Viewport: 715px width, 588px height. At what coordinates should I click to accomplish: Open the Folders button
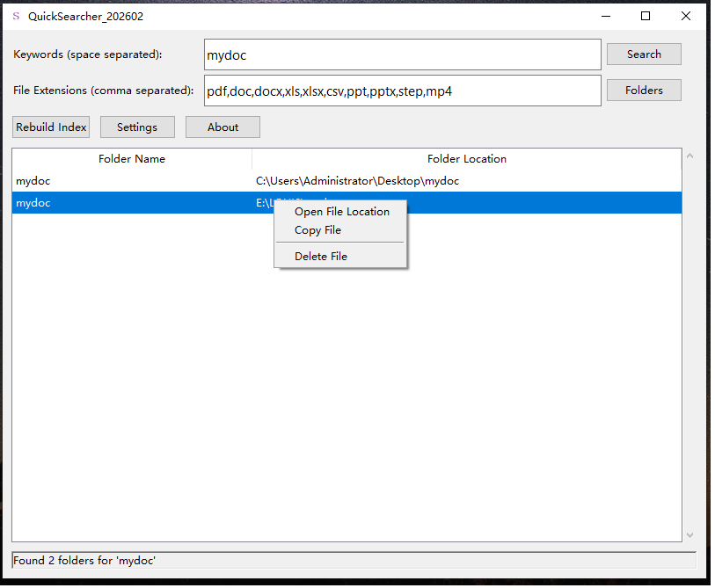(644, 91)
